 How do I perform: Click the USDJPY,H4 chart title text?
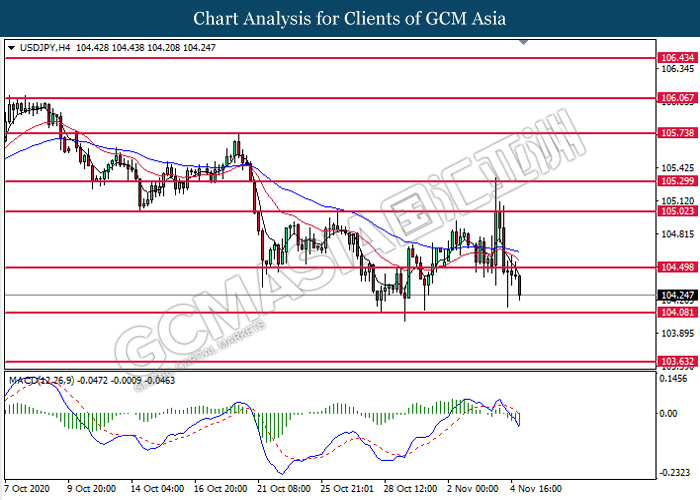(45, 48)
